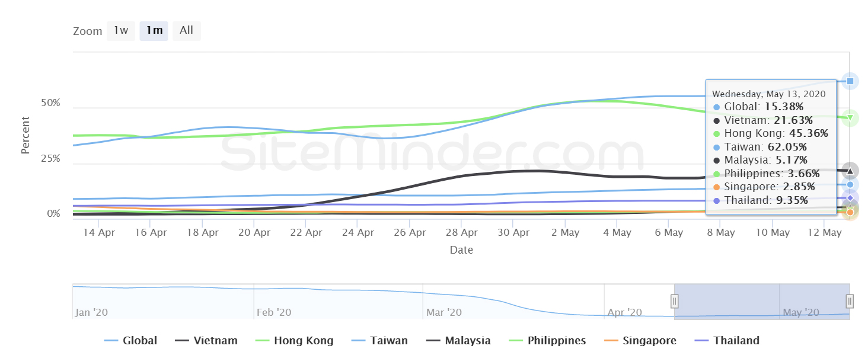
Task: Select the 1w zoom button
Action: pos(121,31)
